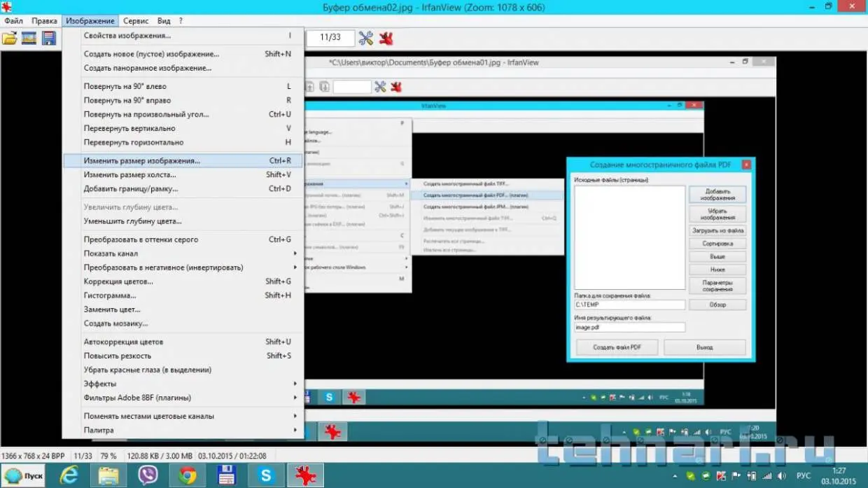The height and width of the screenshot is (488, 868).
Task: Select Изменить размер изображения...
Action: (183, 160)
